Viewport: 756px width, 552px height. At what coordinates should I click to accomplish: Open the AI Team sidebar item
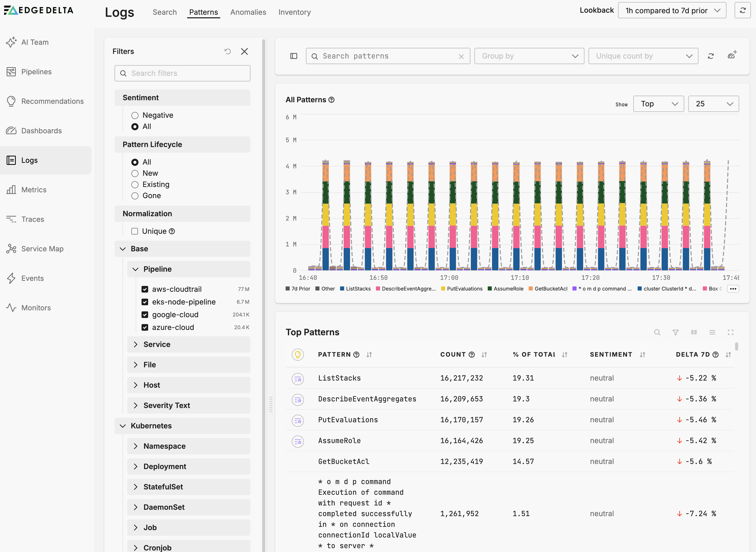pos(35,42)
